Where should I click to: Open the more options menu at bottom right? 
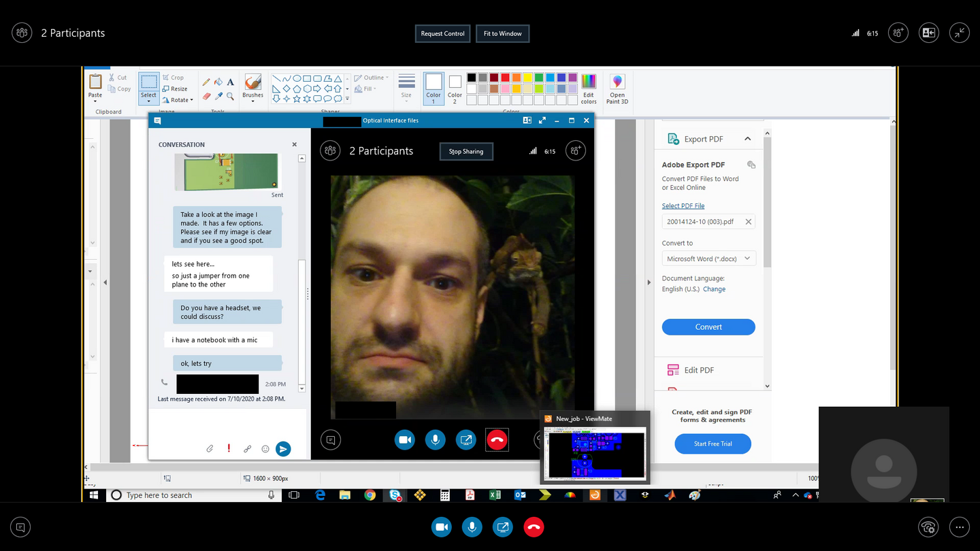tap(959, 527)
